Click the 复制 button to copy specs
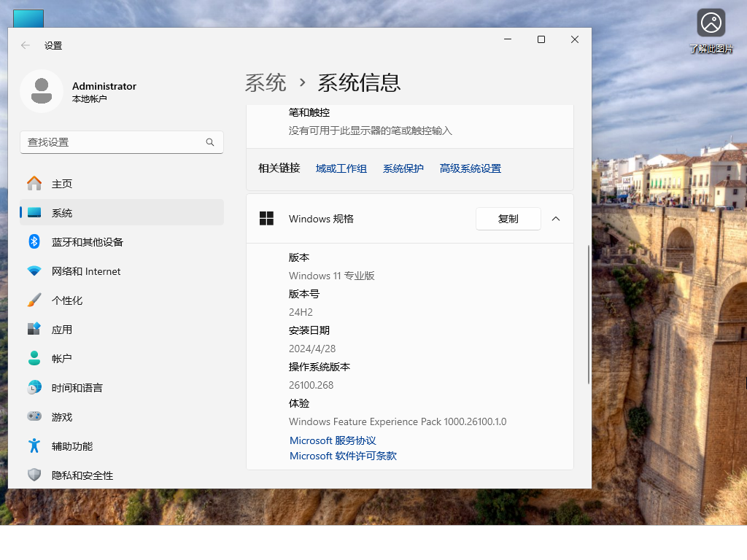This screenshot has width=747, height=560. (x=508, y=218)
